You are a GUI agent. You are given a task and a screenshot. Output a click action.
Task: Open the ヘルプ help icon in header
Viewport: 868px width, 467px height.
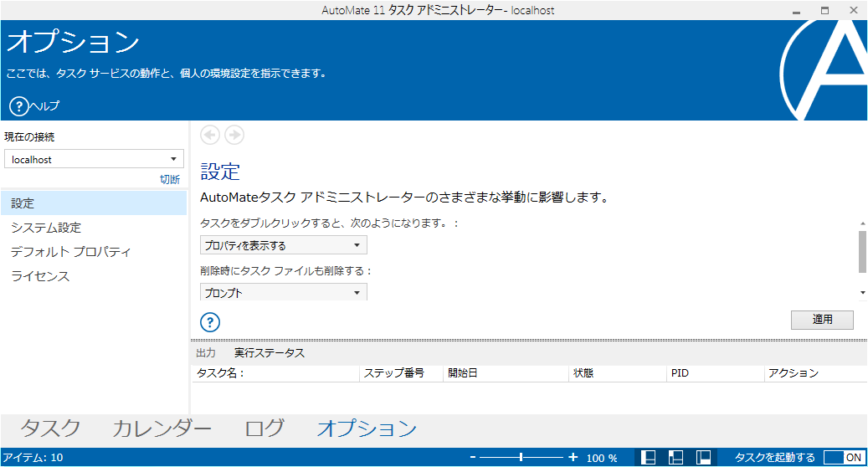coord(19,105)
